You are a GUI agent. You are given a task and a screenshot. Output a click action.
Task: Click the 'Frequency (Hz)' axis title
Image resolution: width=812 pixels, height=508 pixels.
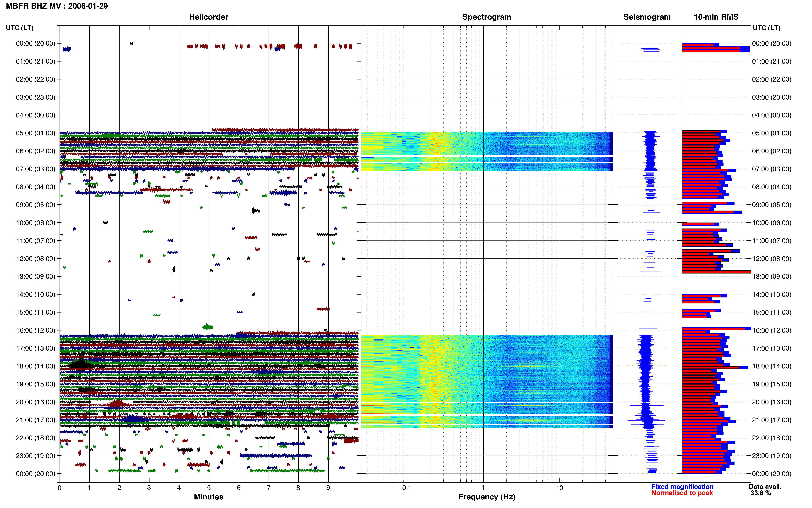click(487, 497)
